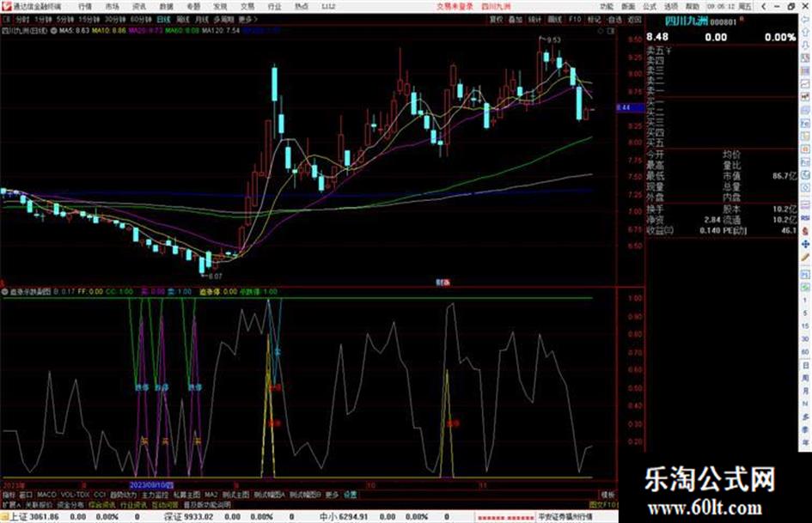
Task: Click the 画线 drawing button
Action: [554, 19]
